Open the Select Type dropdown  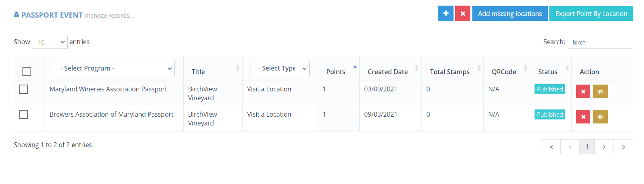pyautogui.click(x=280, y=69)
